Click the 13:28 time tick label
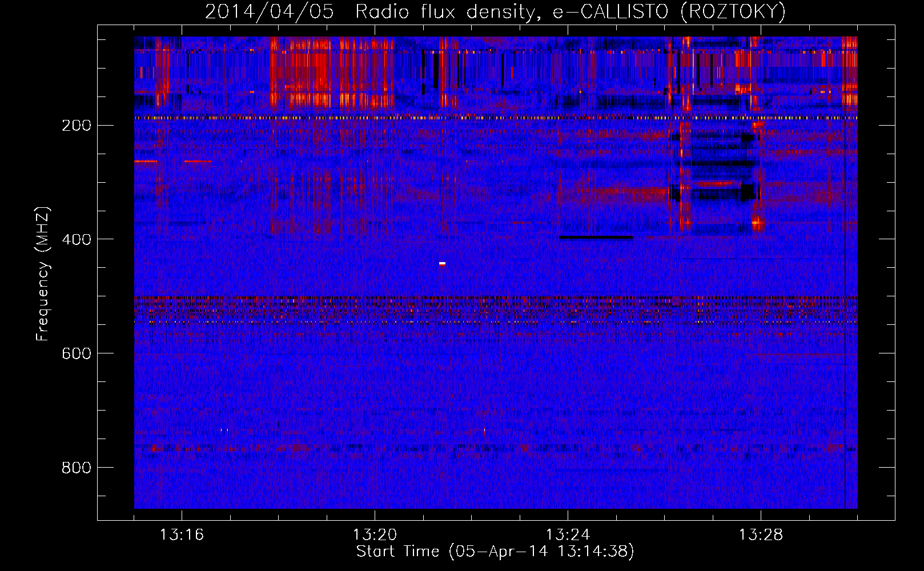Screen dimensions: 924x571 click(x=761, y=535)
